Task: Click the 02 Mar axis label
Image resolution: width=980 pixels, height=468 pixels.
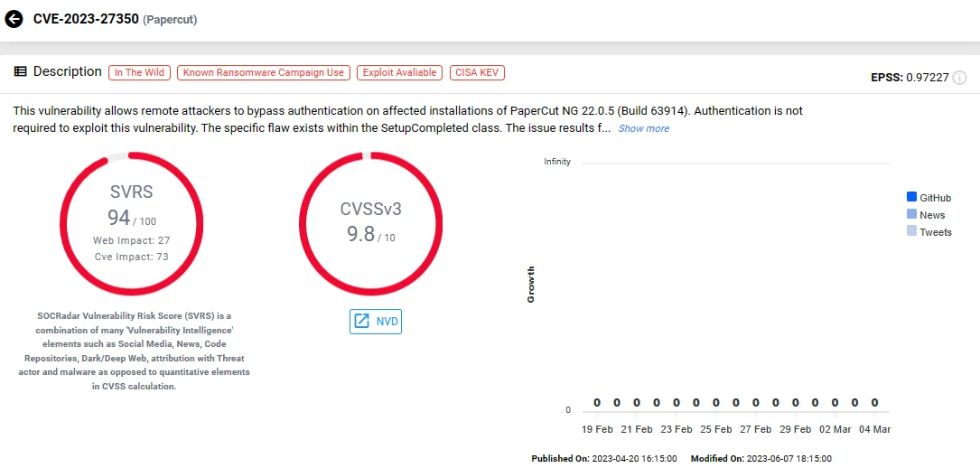Action: click(835, 429)
